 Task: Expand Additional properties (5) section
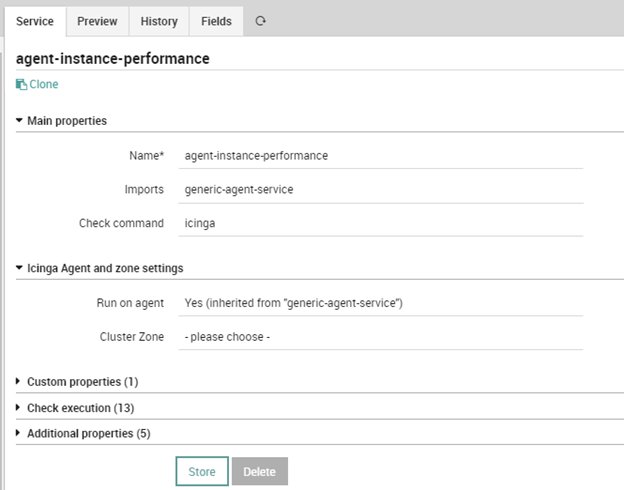pyautogui.click(x=83, y=433)
